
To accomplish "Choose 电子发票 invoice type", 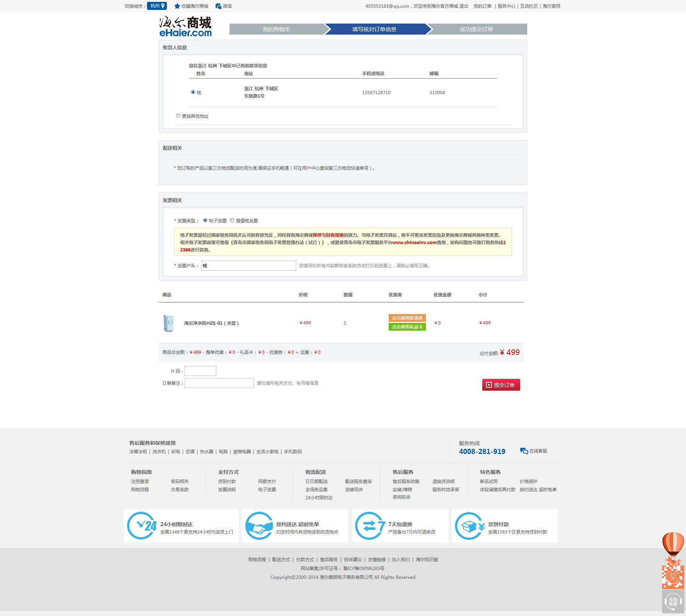I will [205, 220].
